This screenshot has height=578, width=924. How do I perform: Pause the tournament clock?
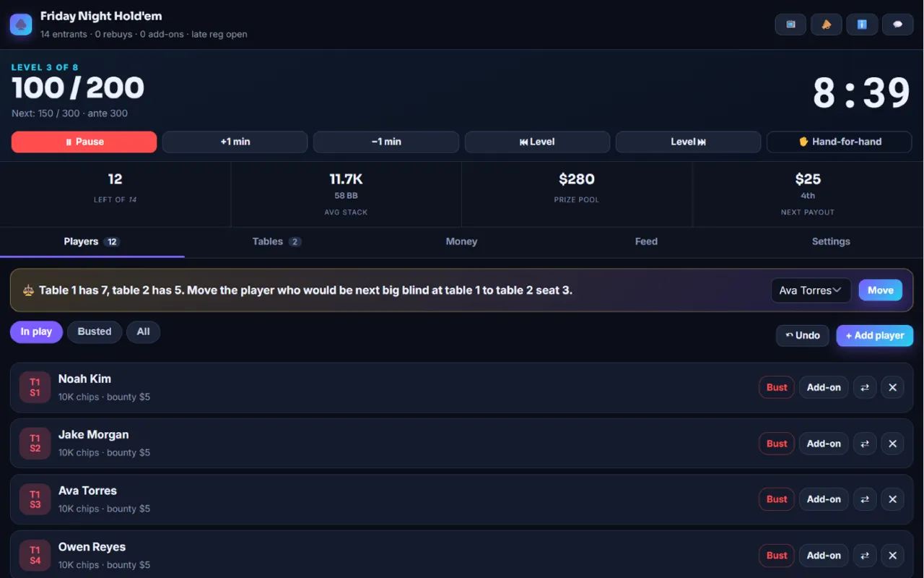(x=84, y=142)
